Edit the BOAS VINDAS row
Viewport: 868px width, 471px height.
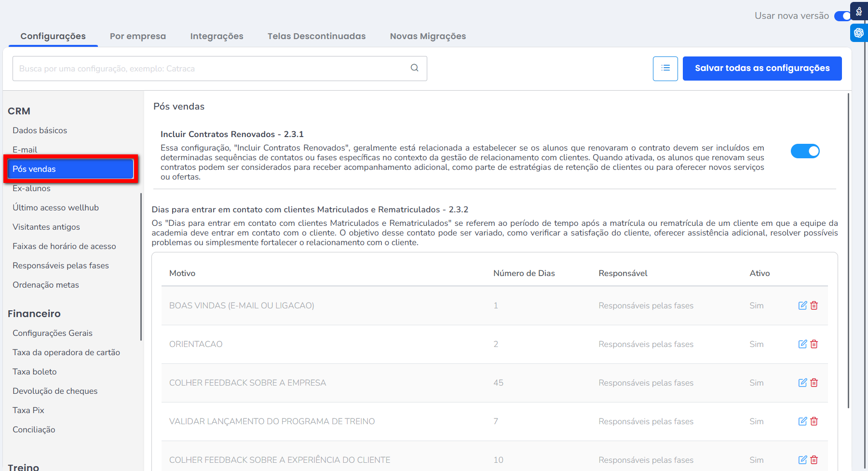[802, 305]
